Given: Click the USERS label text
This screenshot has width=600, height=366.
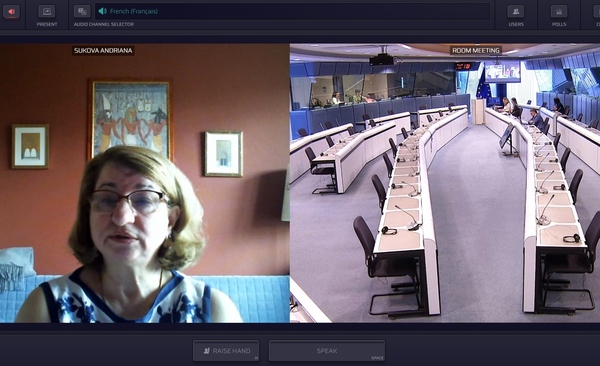Looking at the screenshot, I should [516, 24].
